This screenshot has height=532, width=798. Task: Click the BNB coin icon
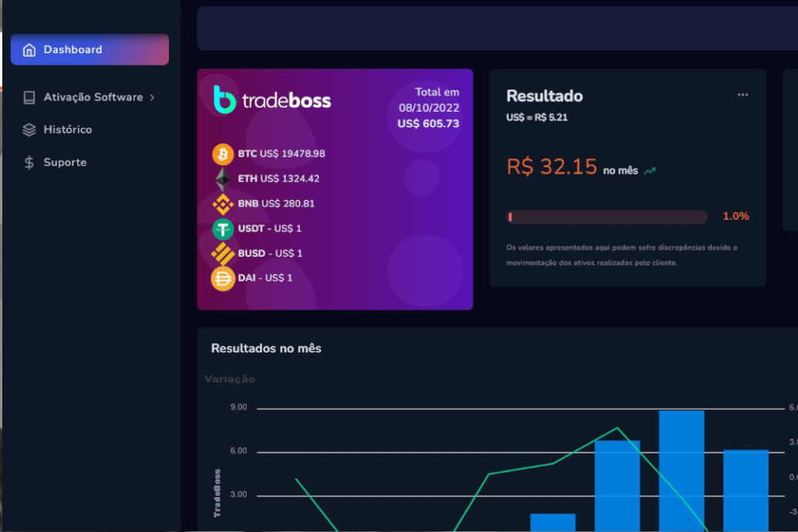[223, 204]
